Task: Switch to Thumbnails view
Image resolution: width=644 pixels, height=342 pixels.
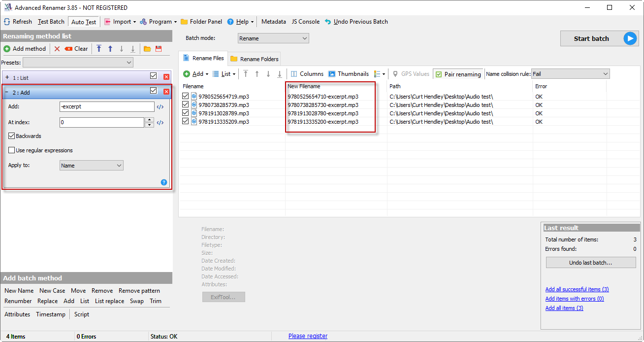Action: pyautogui.click(x=349, y=74)
